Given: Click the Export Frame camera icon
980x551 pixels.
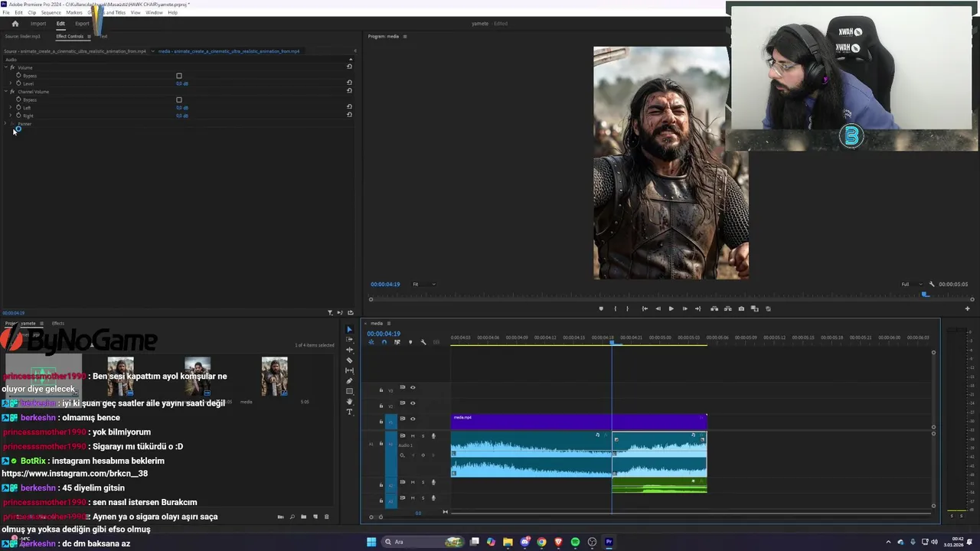Looking at the screenshot, I should [x=741, y=309].
